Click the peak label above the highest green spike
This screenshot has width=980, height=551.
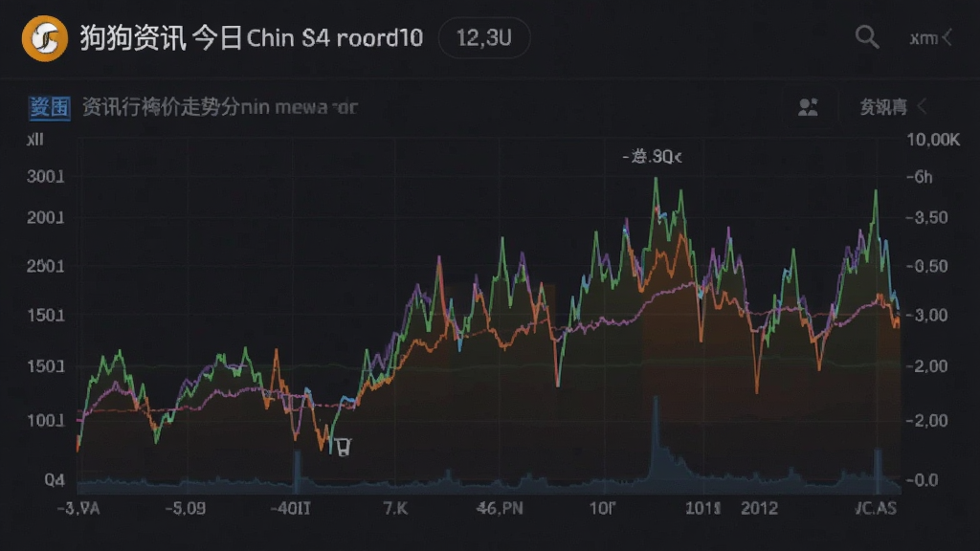[x=652, y=157]
